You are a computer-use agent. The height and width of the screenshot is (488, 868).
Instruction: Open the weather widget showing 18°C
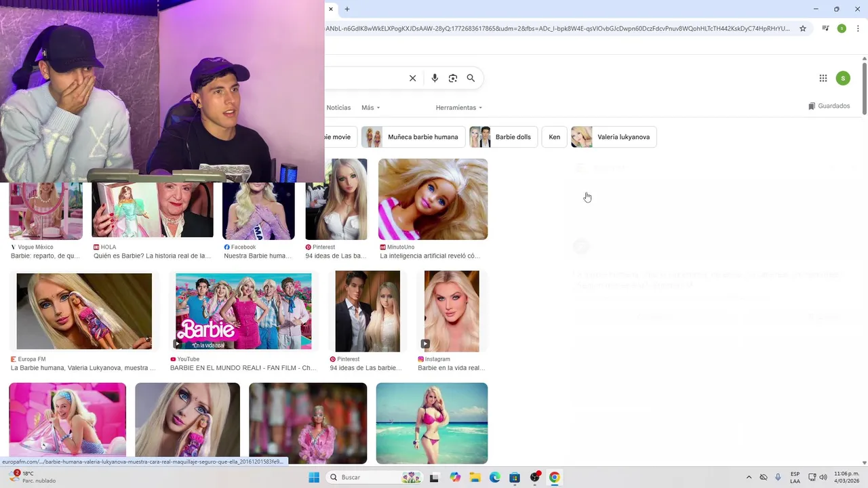33,477
